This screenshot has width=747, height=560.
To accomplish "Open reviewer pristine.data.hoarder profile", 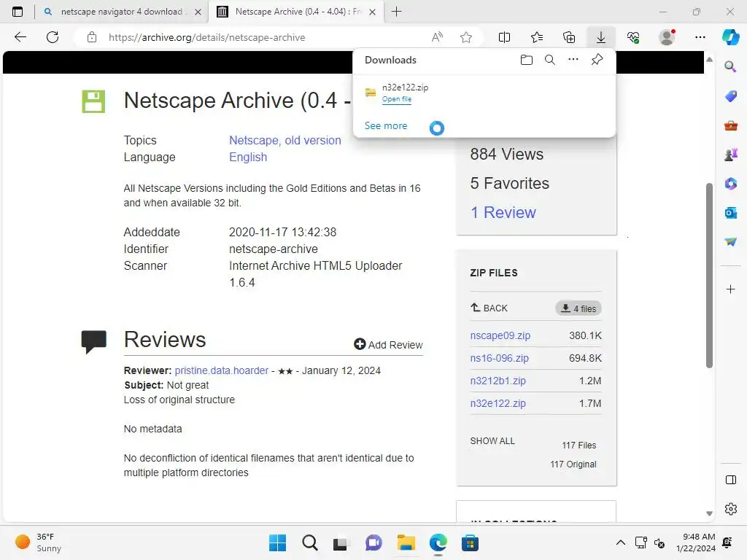I will tap(221, 370).
